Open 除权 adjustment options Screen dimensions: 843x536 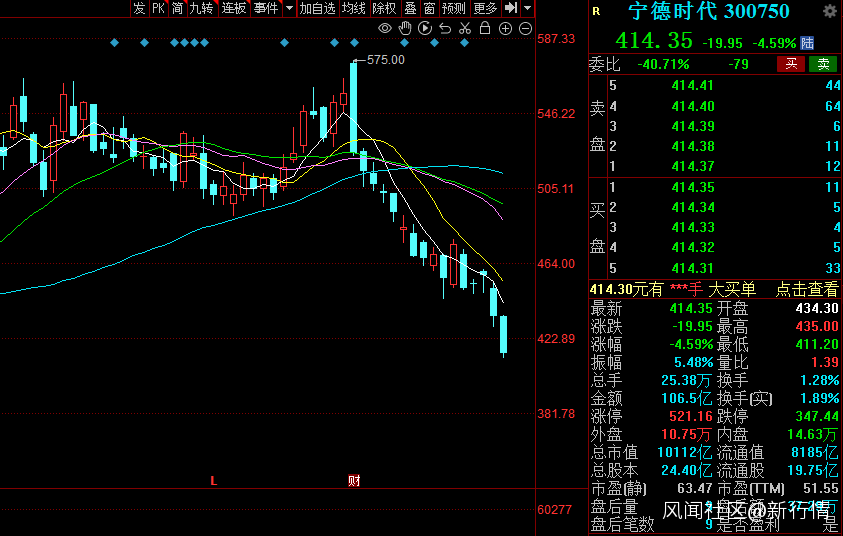(x=384, y=8)
